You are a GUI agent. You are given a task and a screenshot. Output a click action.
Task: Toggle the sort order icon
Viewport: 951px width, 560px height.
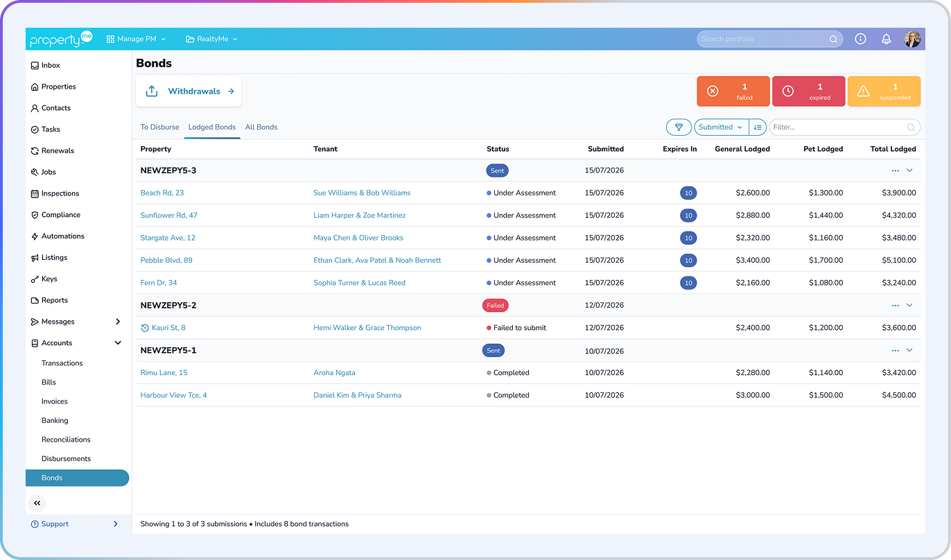pyautogui.click(x=758, y=128)
